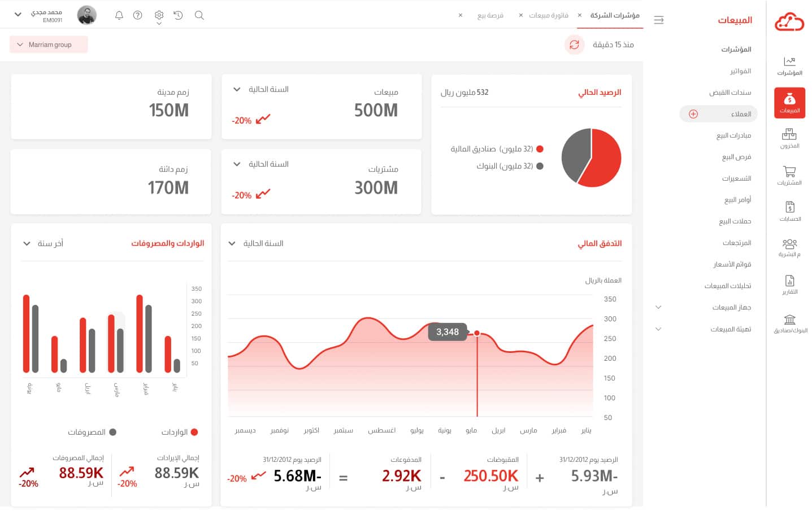Screen dimensions: 812x511
Task: Open the search magnifier icon
Action: [x=199, y=15]
